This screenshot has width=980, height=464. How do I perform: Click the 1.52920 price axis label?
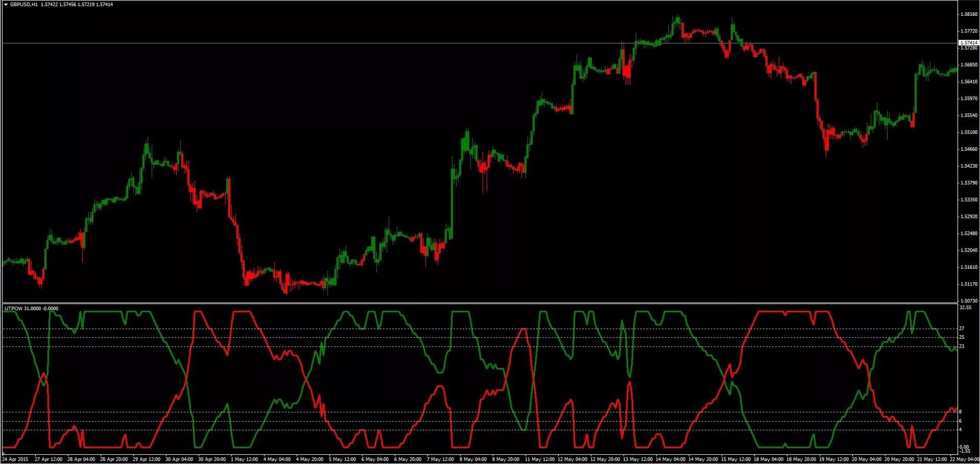(969, 217)
